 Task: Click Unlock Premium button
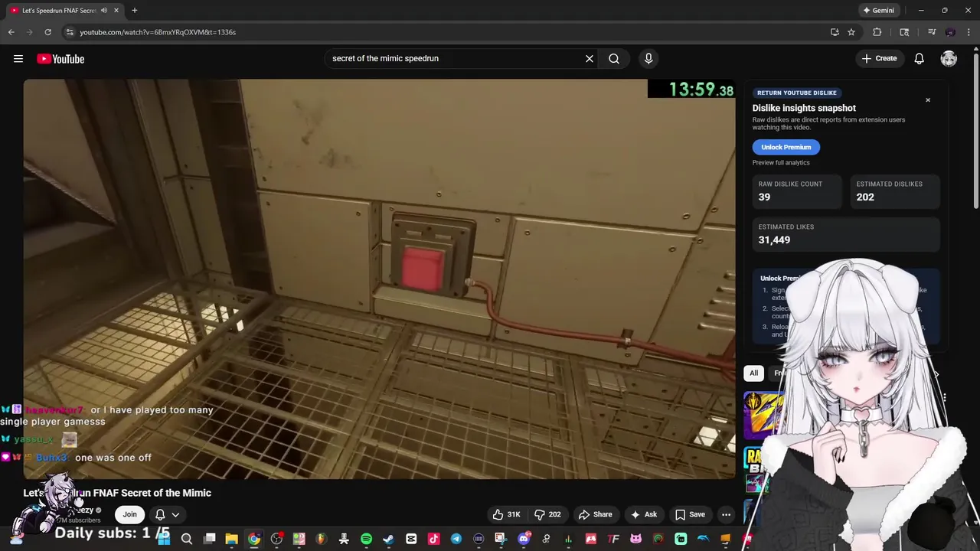click(x=786, y=147)
